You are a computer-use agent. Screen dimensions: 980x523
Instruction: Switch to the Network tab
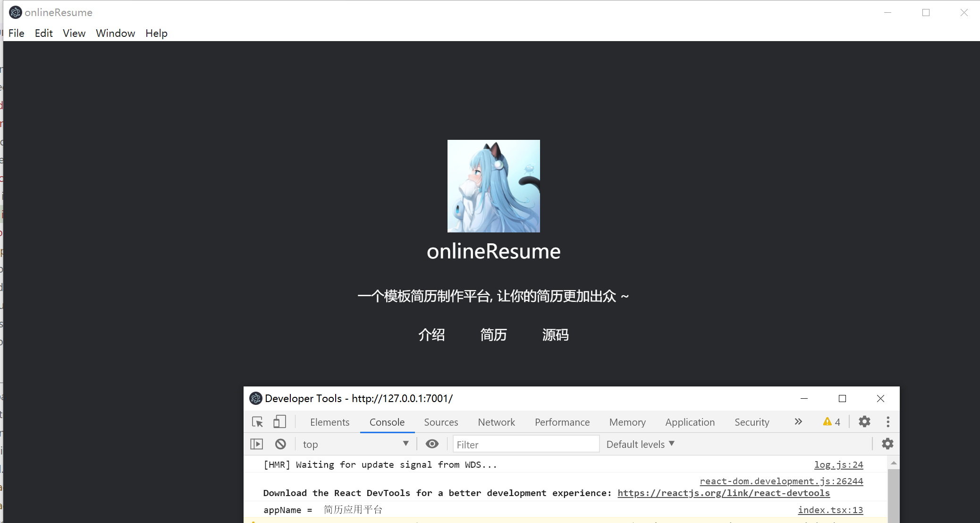coord(496,422)
